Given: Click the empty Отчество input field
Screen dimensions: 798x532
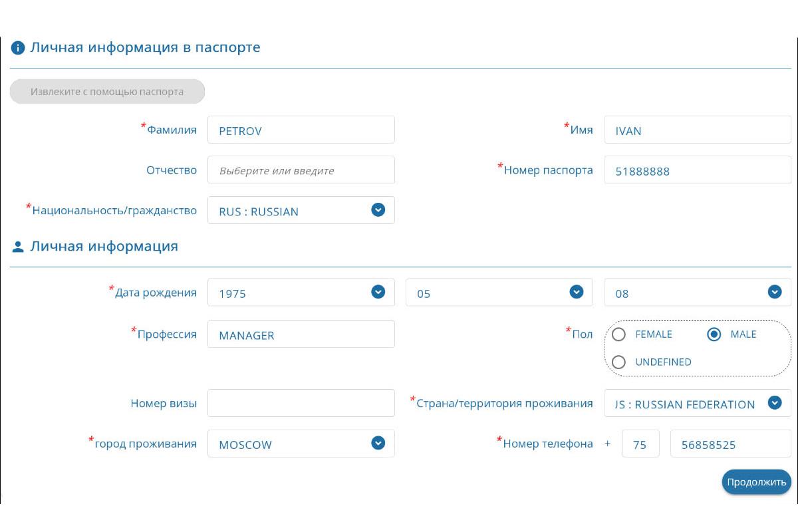Looking at the screenshot, I should 301,170.
